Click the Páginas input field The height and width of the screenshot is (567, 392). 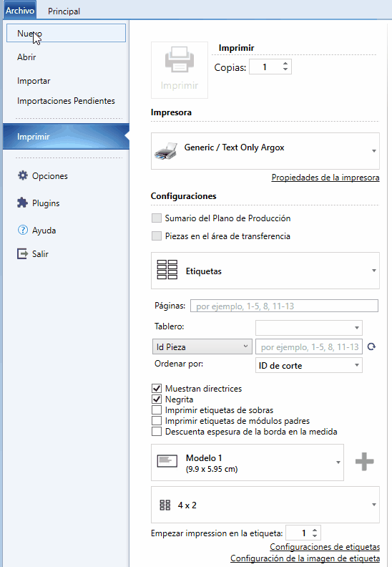[x=284, y=306]
